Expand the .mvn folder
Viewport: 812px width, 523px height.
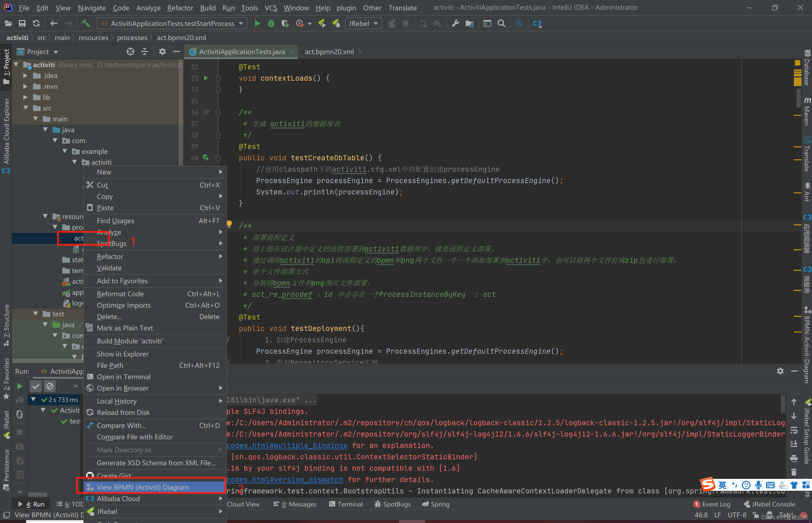click(x=25, y=86)
